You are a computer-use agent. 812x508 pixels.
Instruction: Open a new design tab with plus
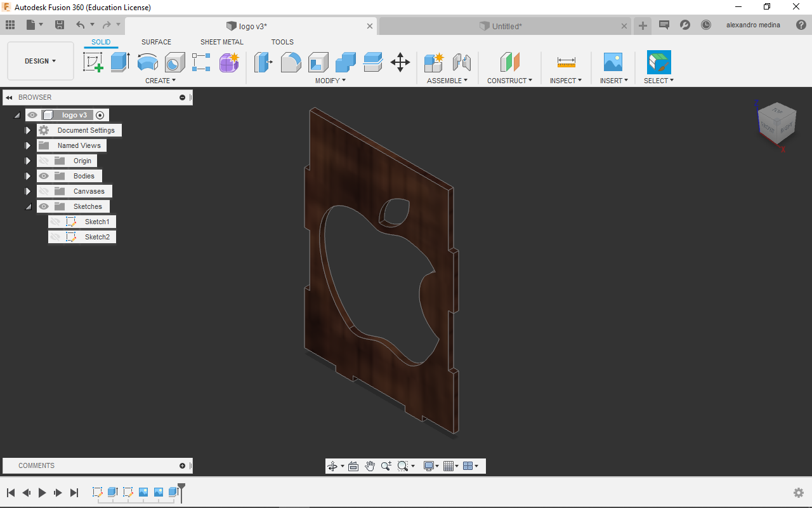pyautogui.click(x=643, y=25)
